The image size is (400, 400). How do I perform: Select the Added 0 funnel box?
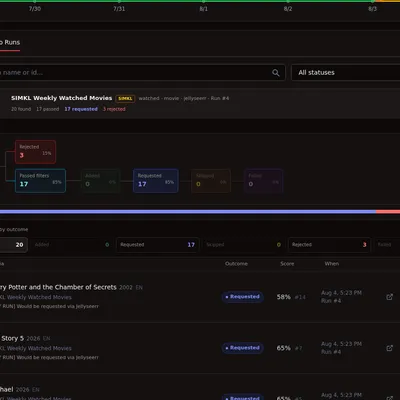click(x=100, y=181)
